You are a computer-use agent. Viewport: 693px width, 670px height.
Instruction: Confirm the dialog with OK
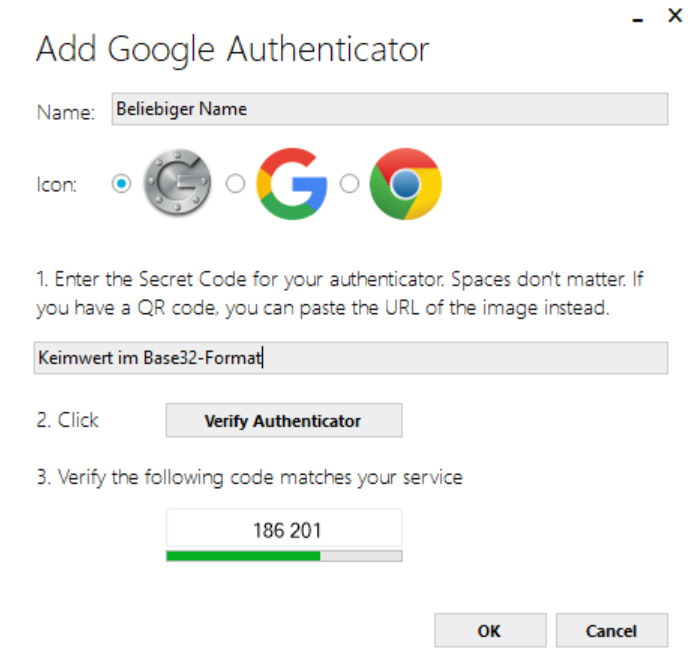tap(490, 631)
